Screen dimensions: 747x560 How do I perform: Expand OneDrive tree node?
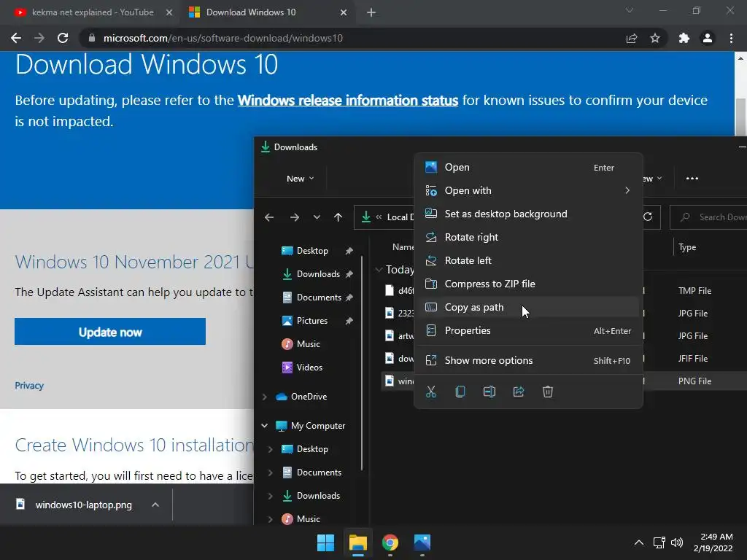point(265,397)
